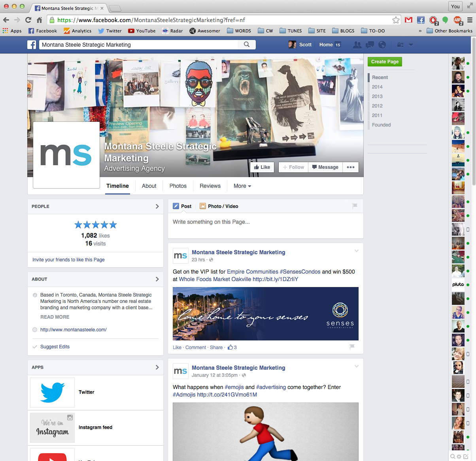Viewport: 476px width, 461px height.
Task: Open the Analytics bookmark
Action: point(77,31)
